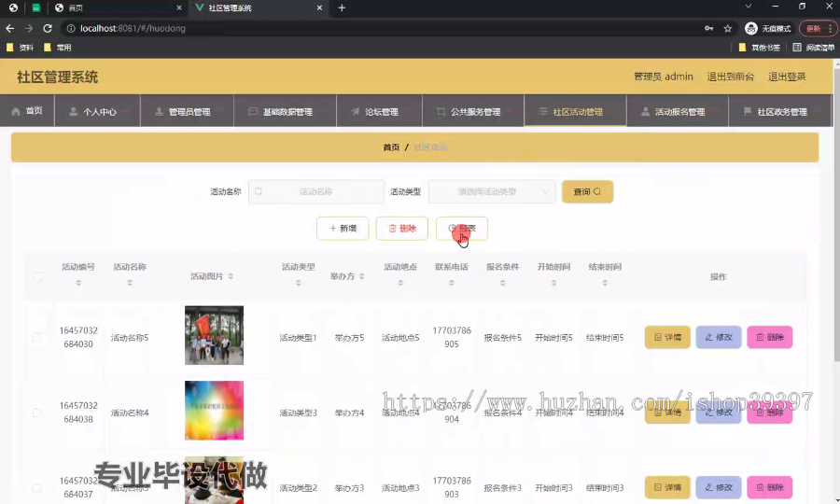Click the browser address bar URL

click(x=133, y=28)
